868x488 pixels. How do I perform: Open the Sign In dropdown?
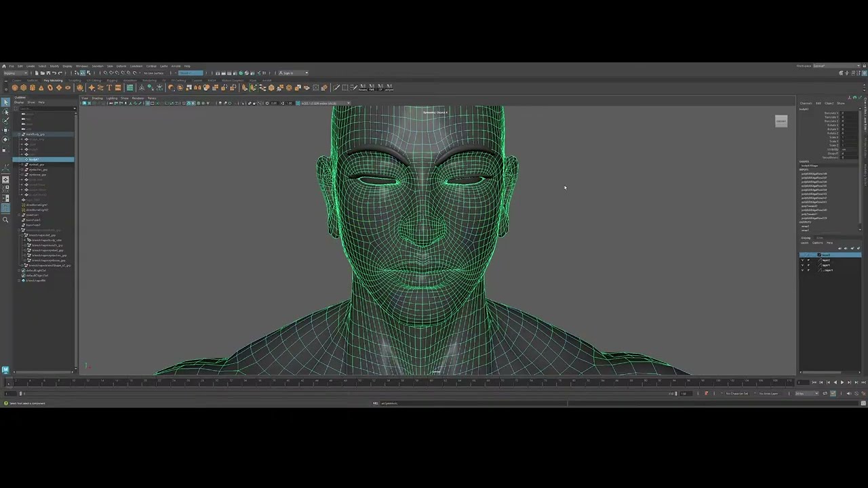click(x=292, y=73)
